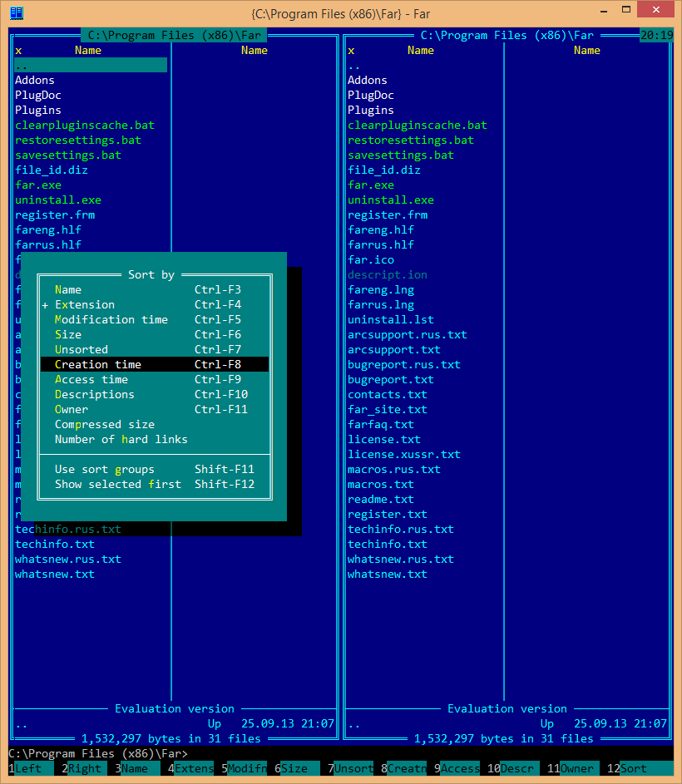Toggle Use sort groups option
Screen dimensions: 682x784
[x=155, y=470]
